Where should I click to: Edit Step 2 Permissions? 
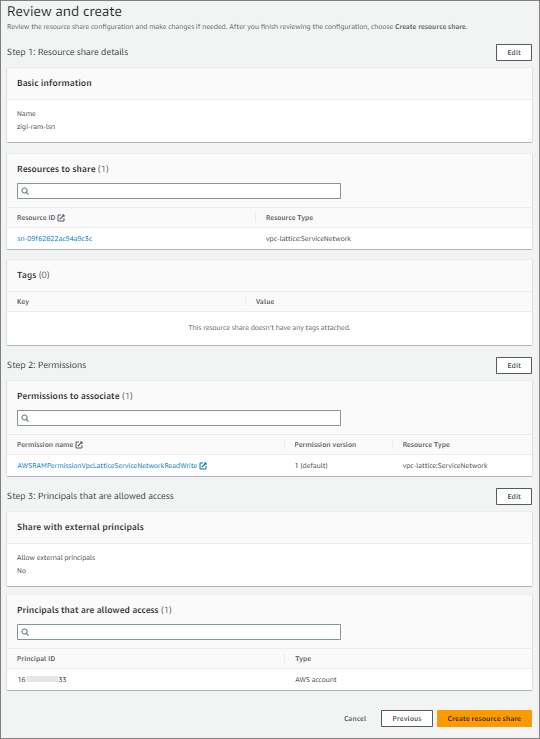[514, 366]
